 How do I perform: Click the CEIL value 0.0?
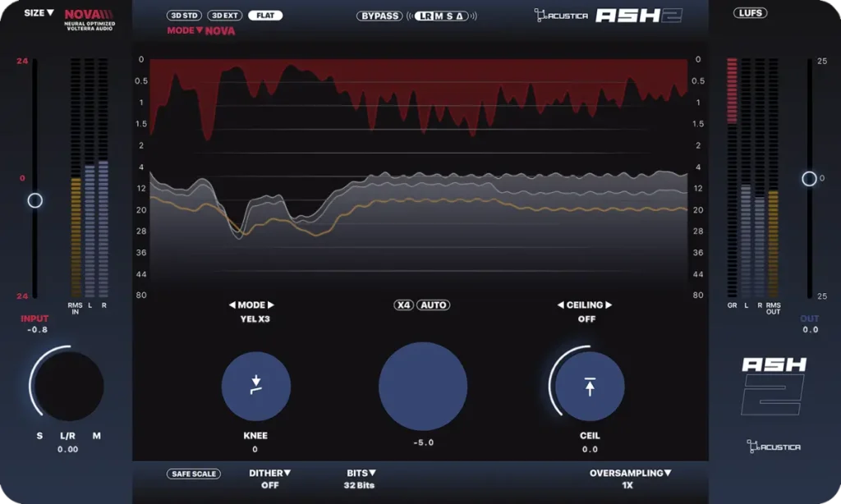click(590, 449)
